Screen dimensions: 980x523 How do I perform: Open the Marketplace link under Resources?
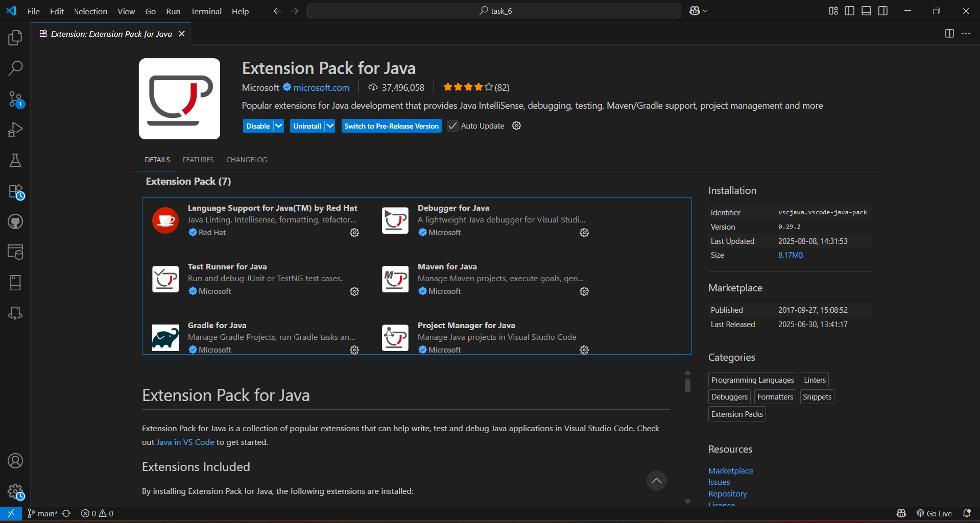pyautogui.click(x=730, y=470)
